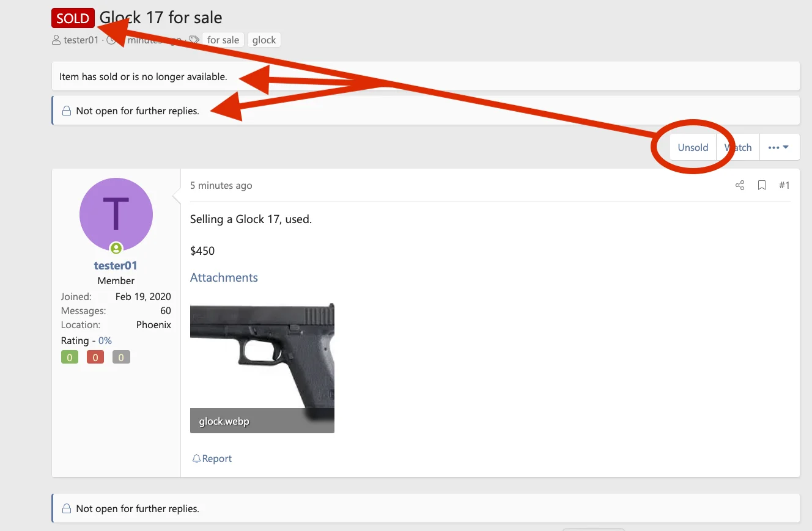The image size is (812, 531).
Task: Click the gray neutral rating count badge
Action: [x=121, y=357]
